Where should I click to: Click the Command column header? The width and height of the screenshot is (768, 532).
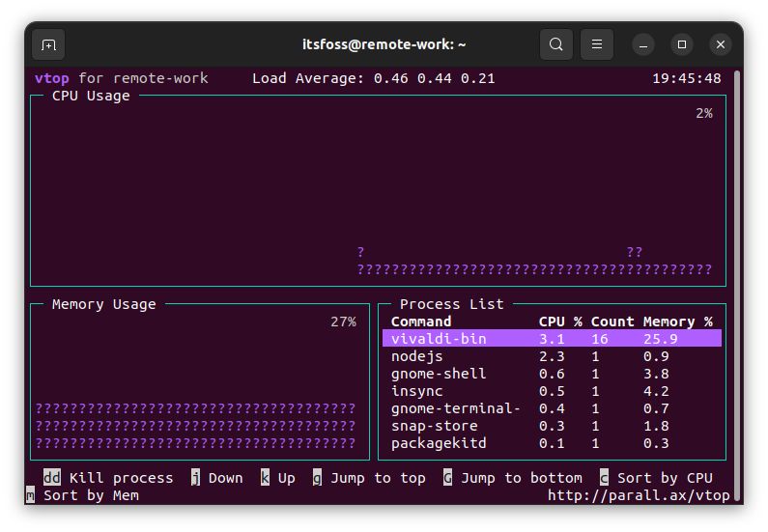click(x=421, y=322)
